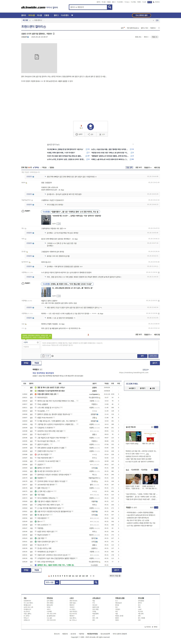Open the 제목+내용 search type dropdown
Screen dimensions: 181x644
pos(52,582)
